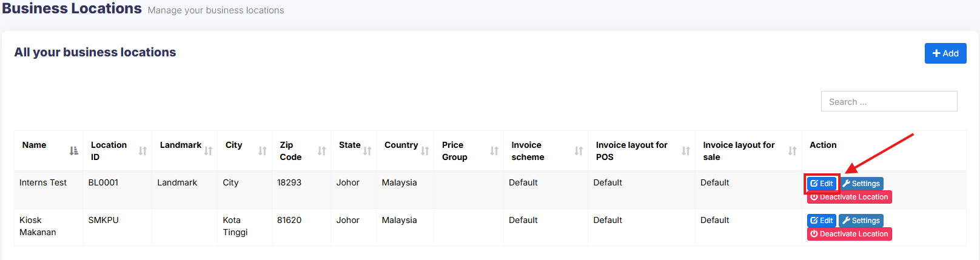
Task: Click the Search input field
Action: pos(888,102)
